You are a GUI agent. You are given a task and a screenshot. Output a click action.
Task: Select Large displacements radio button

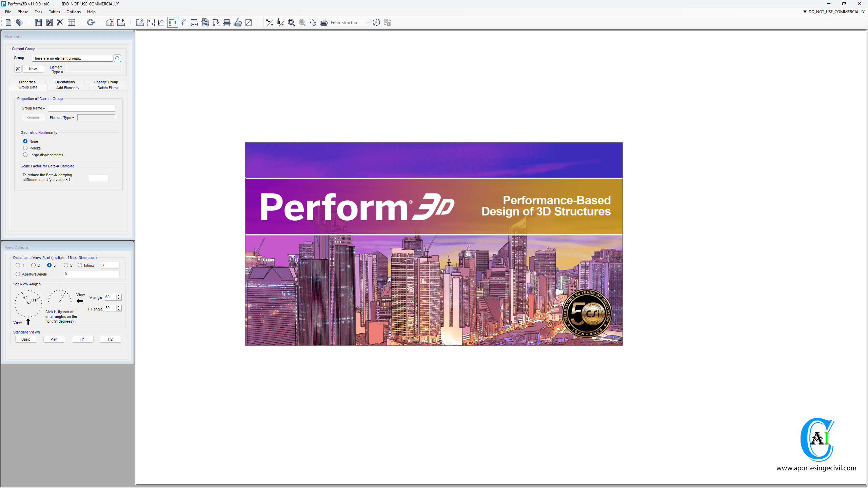(x=25, y=155)
